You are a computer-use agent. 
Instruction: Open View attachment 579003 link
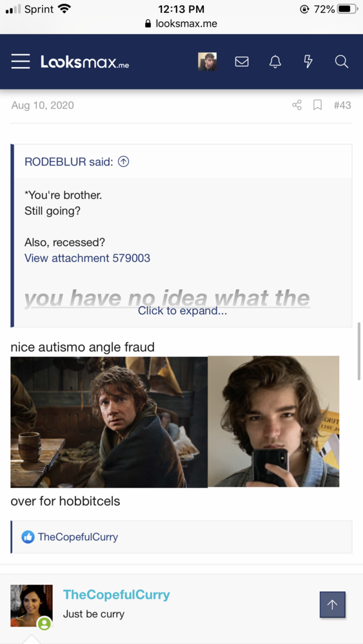[x=87, y=258]
